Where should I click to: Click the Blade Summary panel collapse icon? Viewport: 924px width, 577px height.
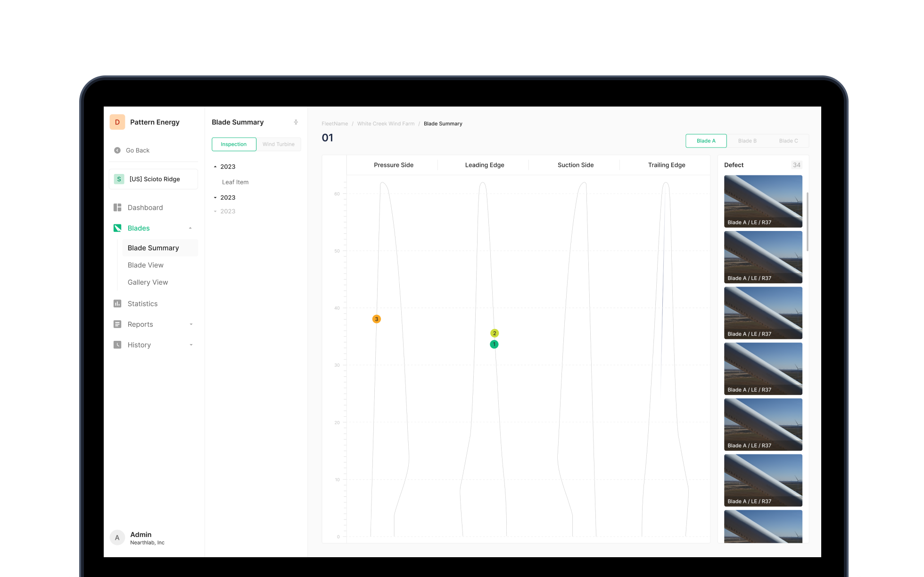296,122
